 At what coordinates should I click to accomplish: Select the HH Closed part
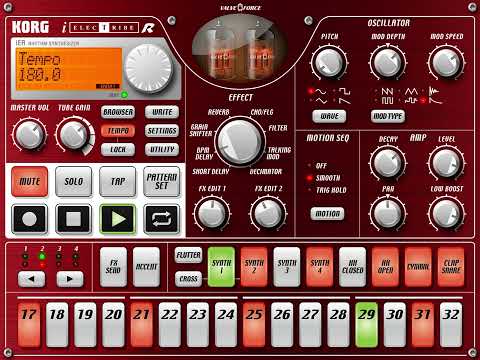click(x=353, y=267)
